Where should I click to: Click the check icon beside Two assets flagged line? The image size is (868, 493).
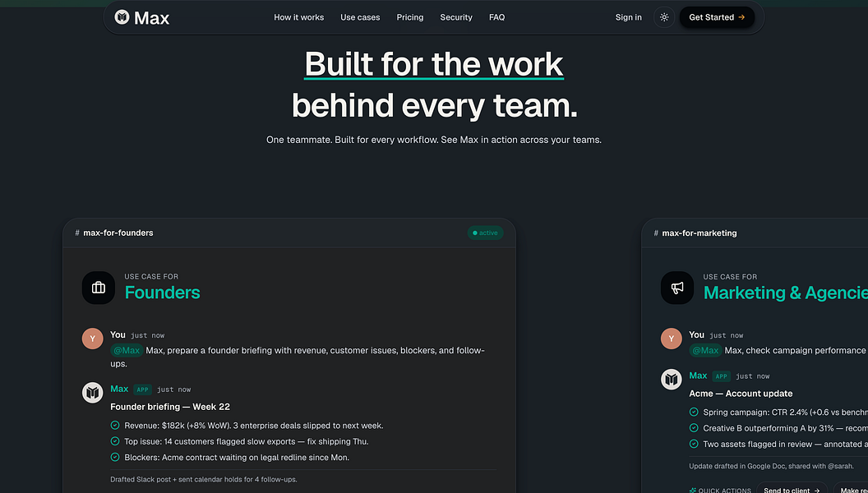click(x=694, y=444)
